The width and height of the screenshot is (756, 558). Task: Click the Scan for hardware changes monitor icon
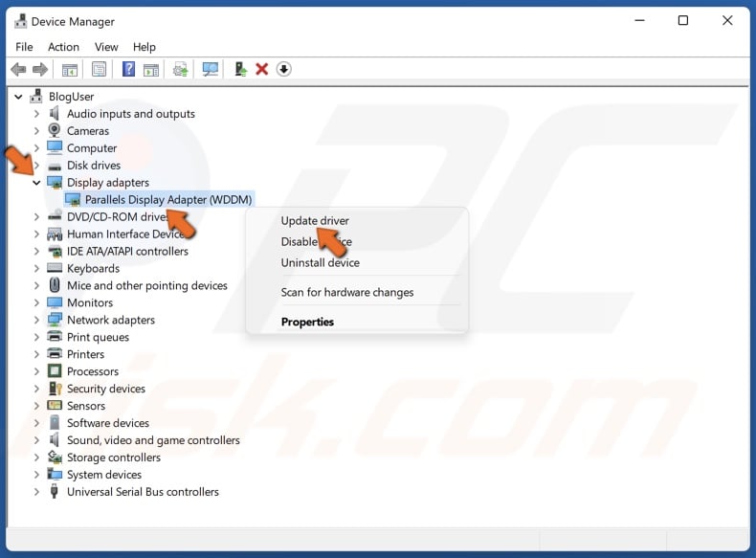(x=211, y=70)
